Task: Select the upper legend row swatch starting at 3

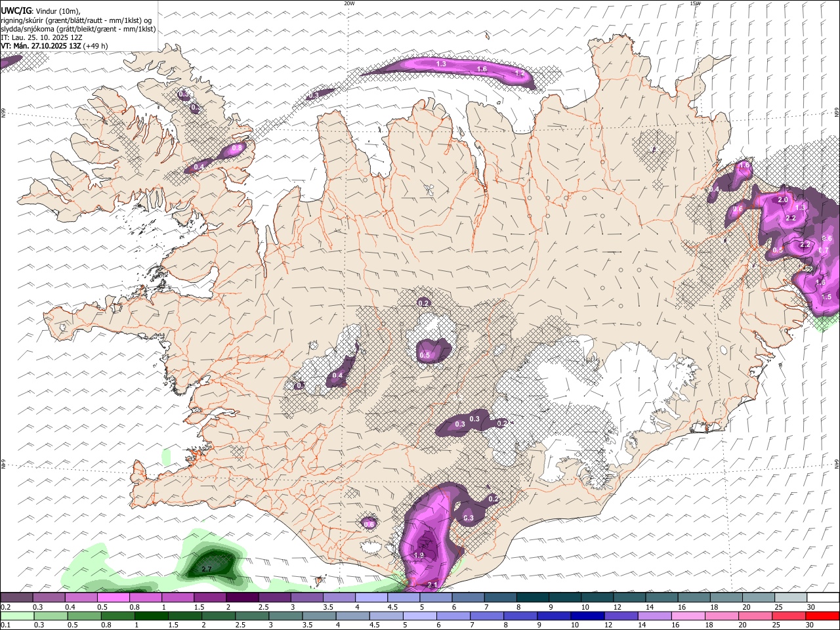Action: coord(306,597)
